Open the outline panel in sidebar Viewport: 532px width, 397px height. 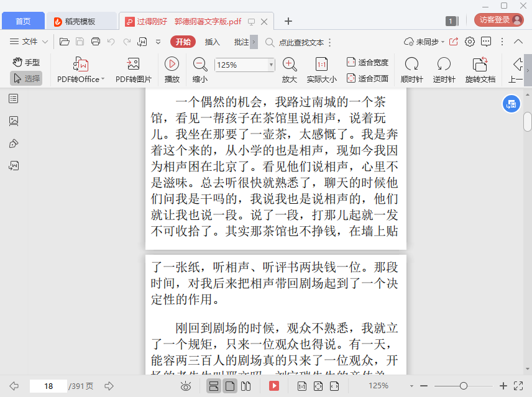point(14,99)
